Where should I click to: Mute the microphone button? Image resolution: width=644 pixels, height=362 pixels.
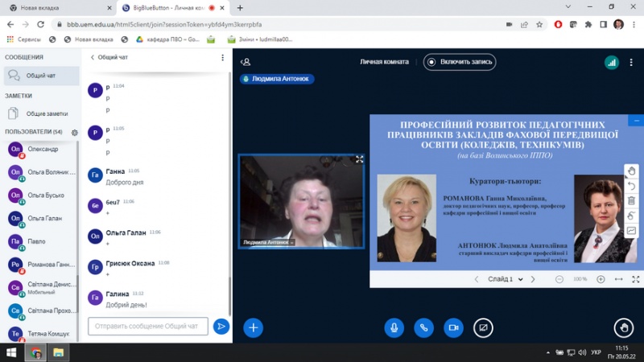tap(394, 327)
